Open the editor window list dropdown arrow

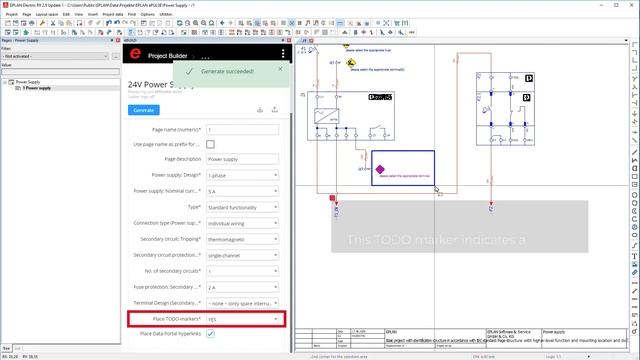pyautogui.click(x=626, y=40)
